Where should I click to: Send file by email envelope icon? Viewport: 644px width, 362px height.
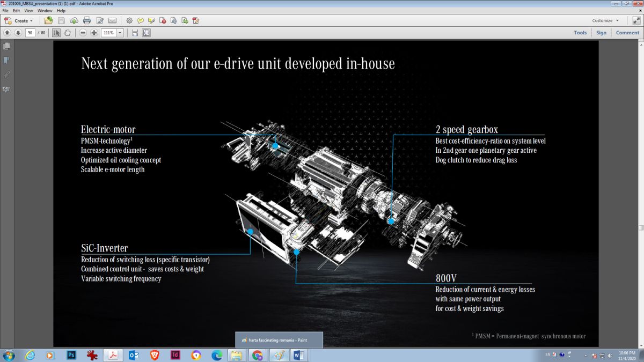pyautogui.click(x=112, y=20)
